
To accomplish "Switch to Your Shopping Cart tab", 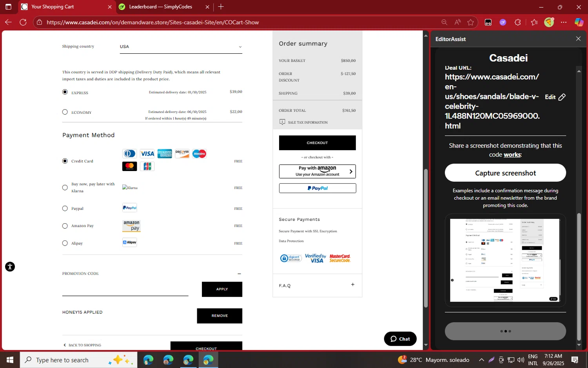I will point(67,7).
